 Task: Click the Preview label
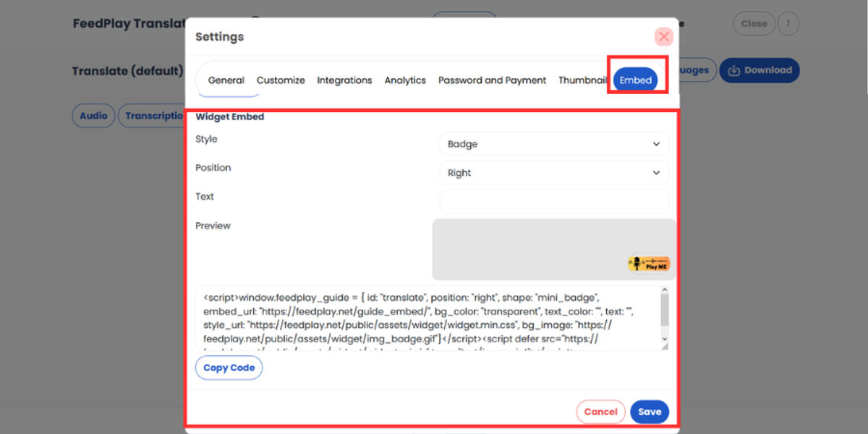click(x=213, y=226)
